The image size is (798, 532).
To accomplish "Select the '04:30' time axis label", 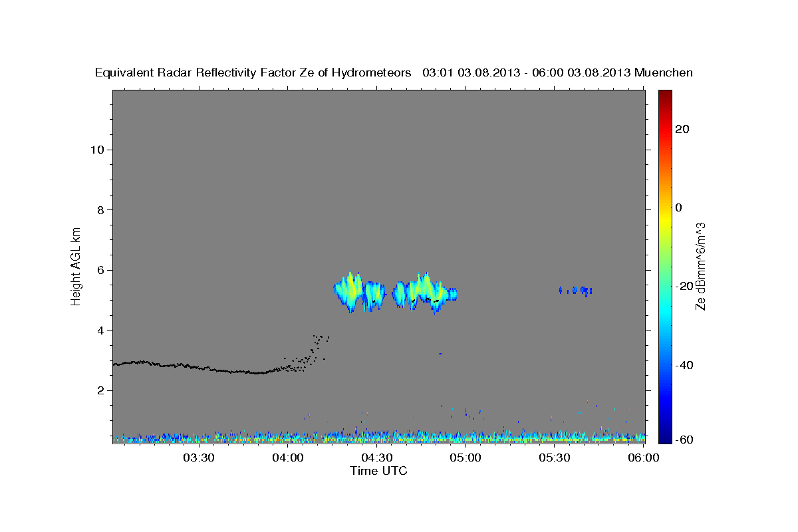I will (x=376, y=458).
